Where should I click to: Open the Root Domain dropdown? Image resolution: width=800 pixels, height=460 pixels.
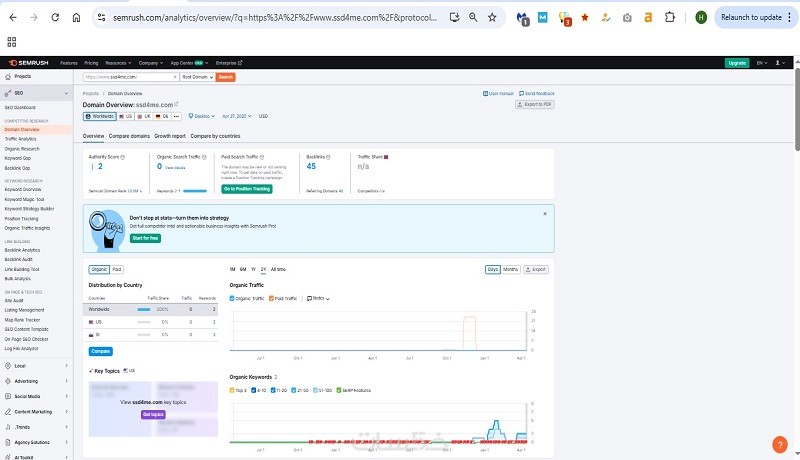click(197, 77)
